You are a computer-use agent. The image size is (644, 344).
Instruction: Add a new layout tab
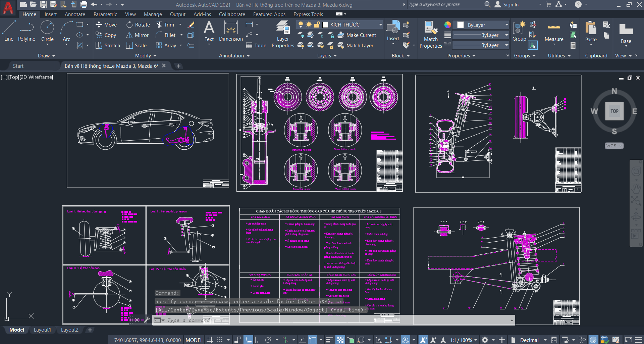[x=90, y=330]
